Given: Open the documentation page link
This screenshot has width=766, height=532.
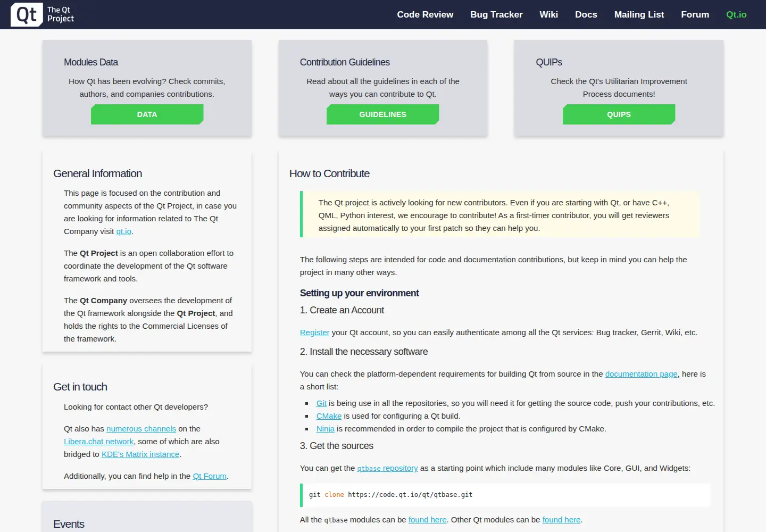Looking at the screenshot, I should (641, 374).
